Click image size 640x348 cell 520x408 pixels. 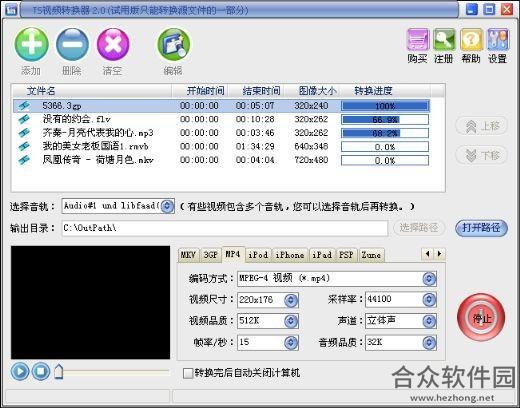point(311,146)
